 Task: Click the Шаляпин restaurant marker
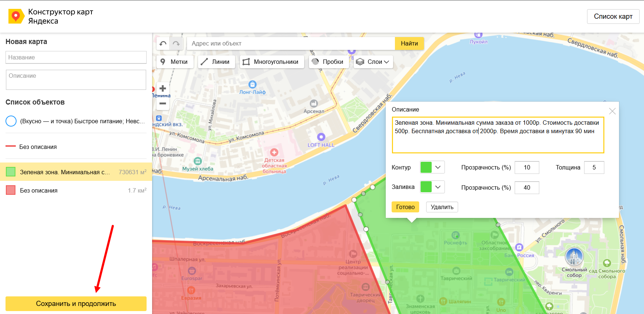[443, 301]
